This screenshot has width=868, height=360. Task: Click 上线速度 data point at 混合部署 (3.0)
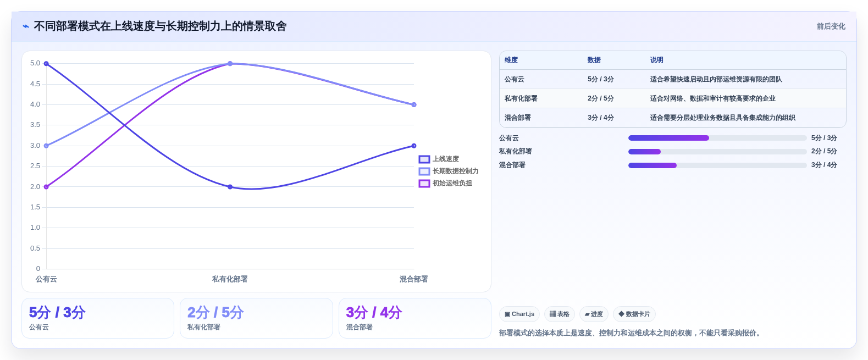point(414,146)
